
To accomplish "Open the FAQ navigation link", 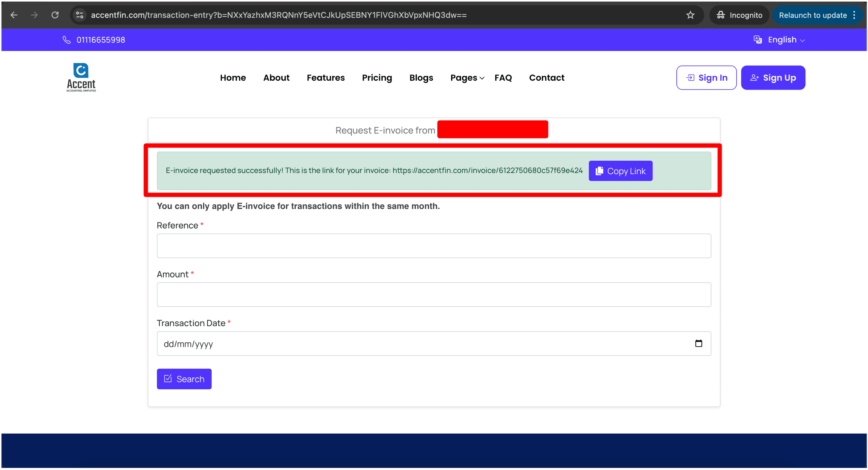I will [x=503, y=78].
